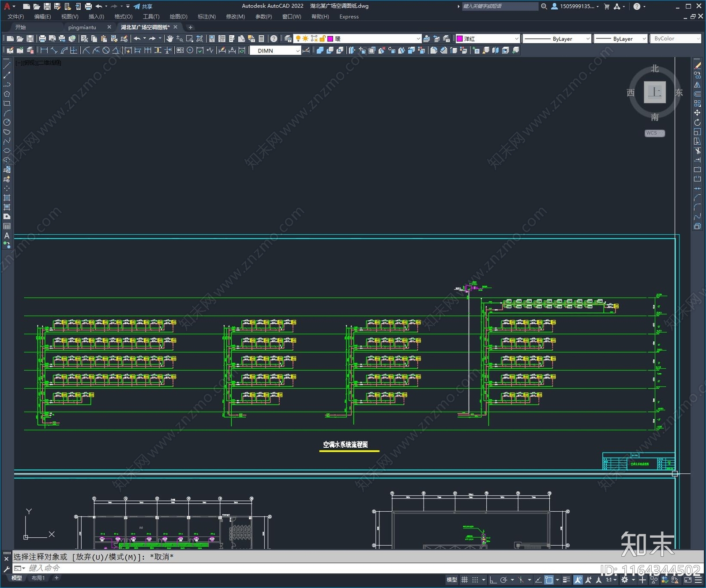Toggle grid display in status bar
The height and width of the screenshot is (588, 706).
click(464, 580)
